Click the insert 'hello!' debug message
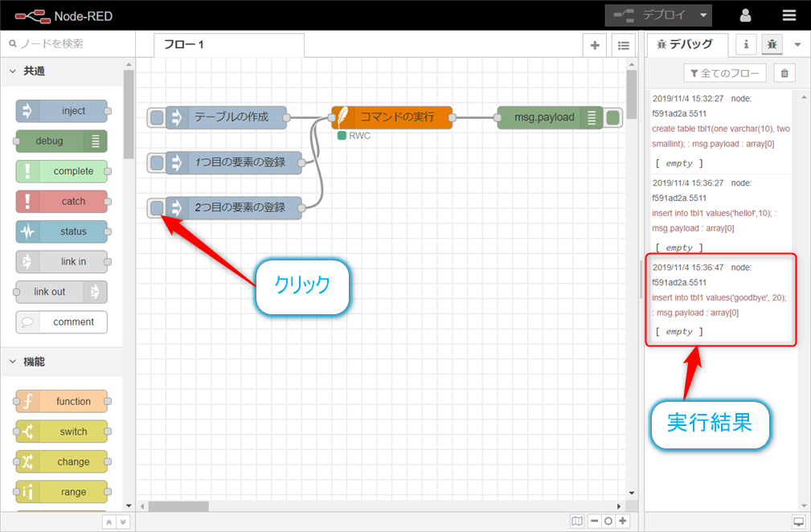This screenshot has height=532, width=811. pyautogui.click(x=715, y=221)
